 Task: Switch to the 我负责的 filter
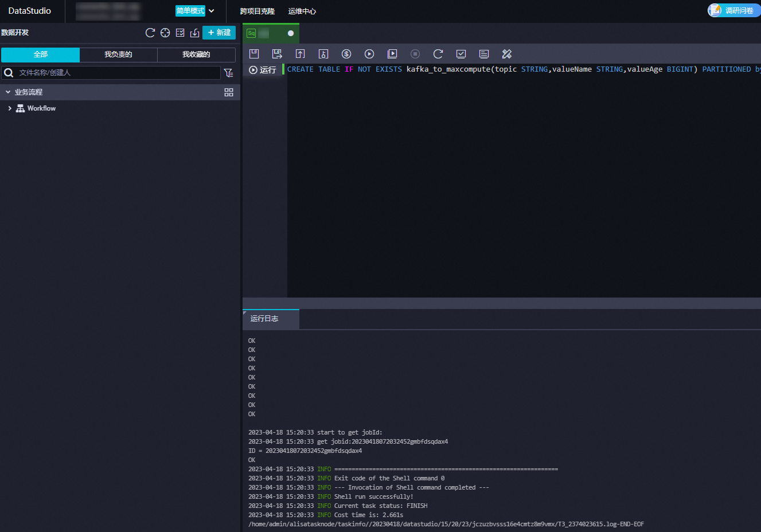coord(118,54)
